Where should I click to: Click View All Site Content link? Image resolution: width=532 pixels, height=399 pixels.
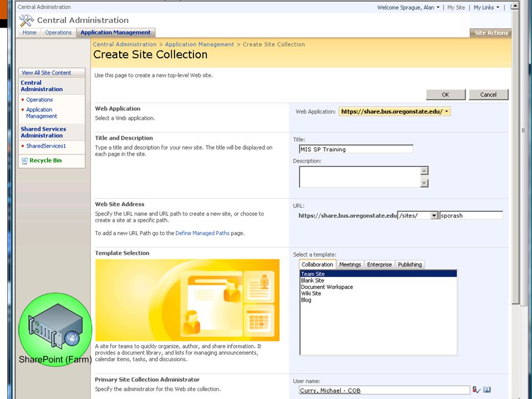click(x=47, y=73)
